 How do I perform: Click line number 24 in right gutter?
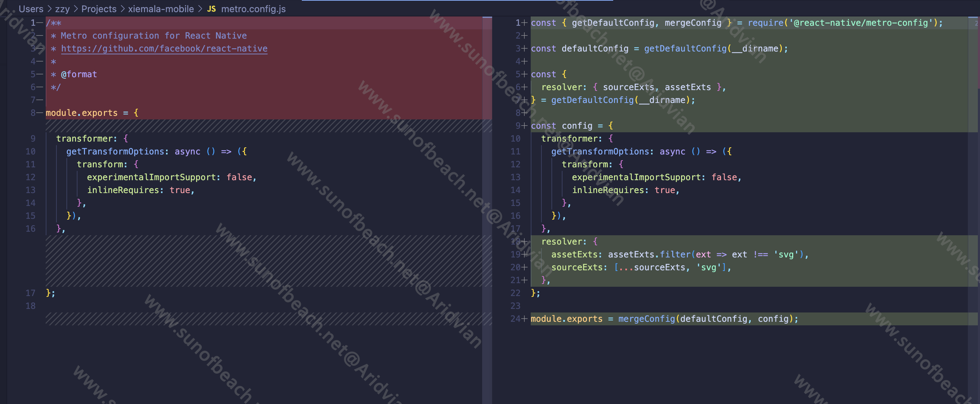pyautogui.click(x=515, y=319)
